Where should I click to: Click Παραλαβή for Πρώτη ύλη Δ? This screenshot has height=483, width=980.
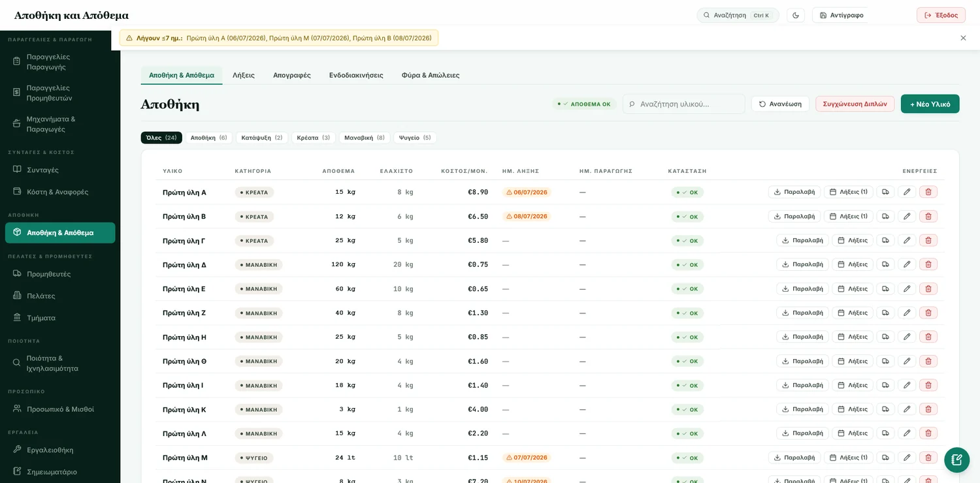tap(802, 264)
